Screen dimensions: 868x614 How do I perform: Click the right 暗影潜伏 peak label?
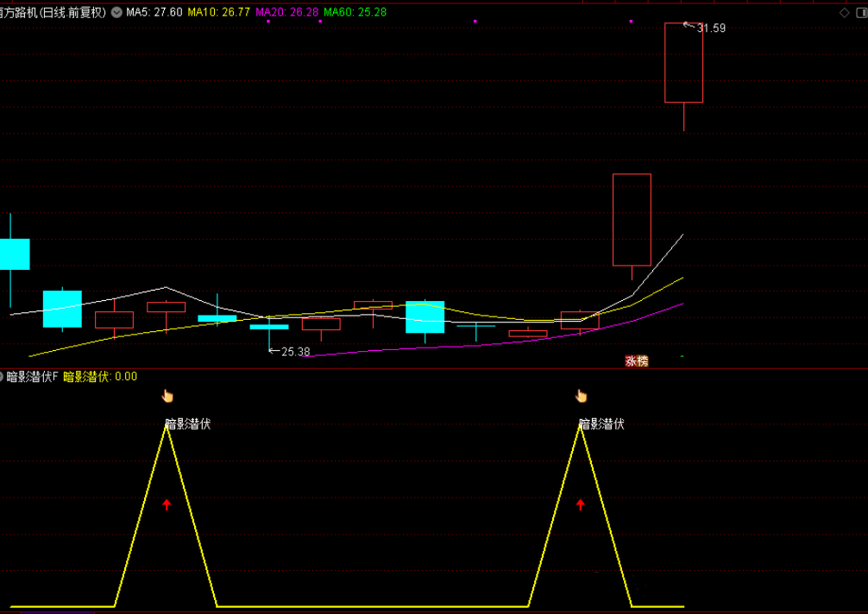(x=601, y=423)
